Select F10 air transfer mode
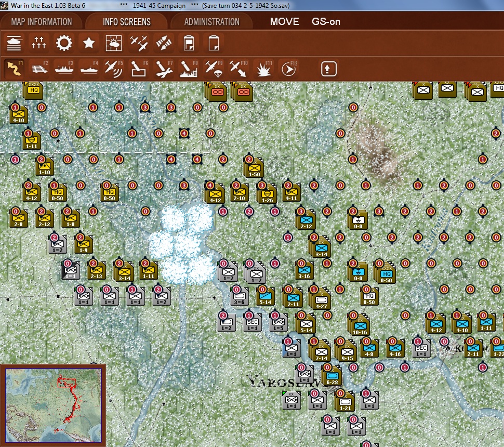This screenshot has height=447, width=504. click(x=238, y=69)
